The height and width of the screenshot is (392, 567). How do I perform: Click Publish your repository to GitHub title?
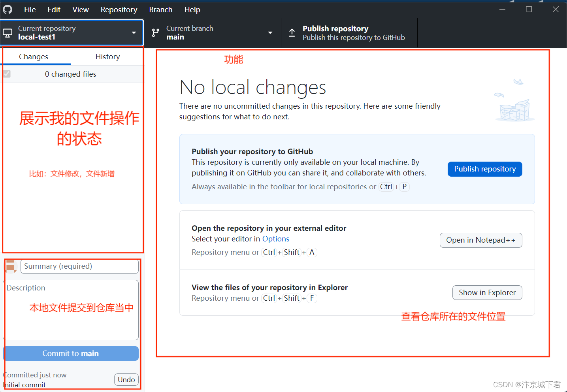(252, 151)
